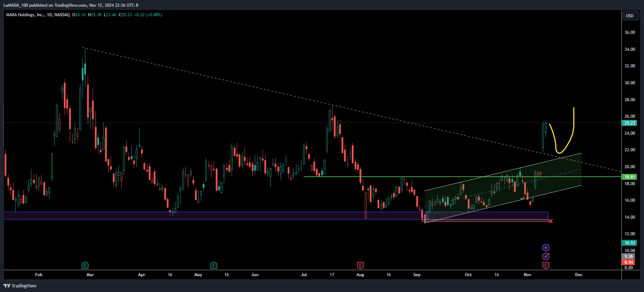This screenshot has height=292, width=644.
Task: Click the 14.00 price axis label
Action: point(630,217)
